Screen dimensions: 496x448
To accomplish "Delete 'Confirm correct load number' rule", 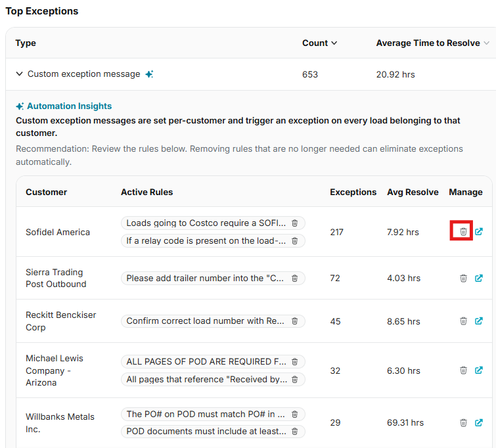I will pyautogui.click(x=294, y=321).
